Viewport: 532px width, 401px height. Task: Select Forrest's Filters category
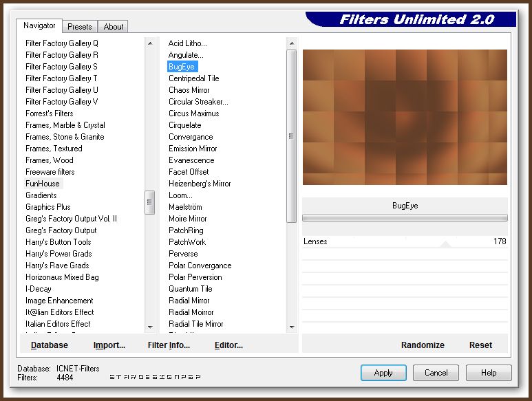click(x=49, y=113)
